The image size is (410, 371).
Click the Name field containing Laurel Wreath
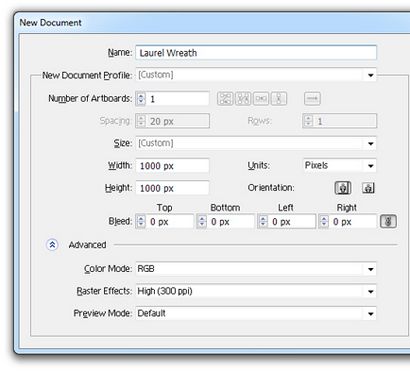[256, 53]
